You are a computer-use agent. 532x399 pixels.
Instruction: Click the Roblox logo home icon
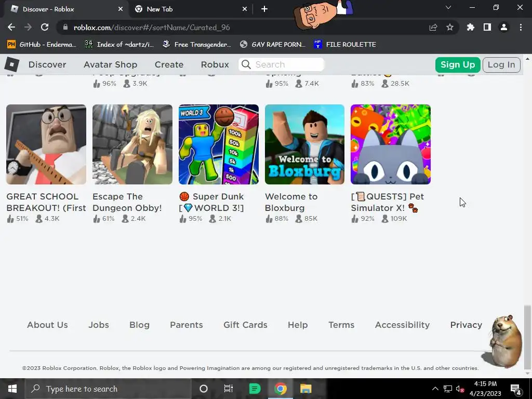tap(12, 64)
